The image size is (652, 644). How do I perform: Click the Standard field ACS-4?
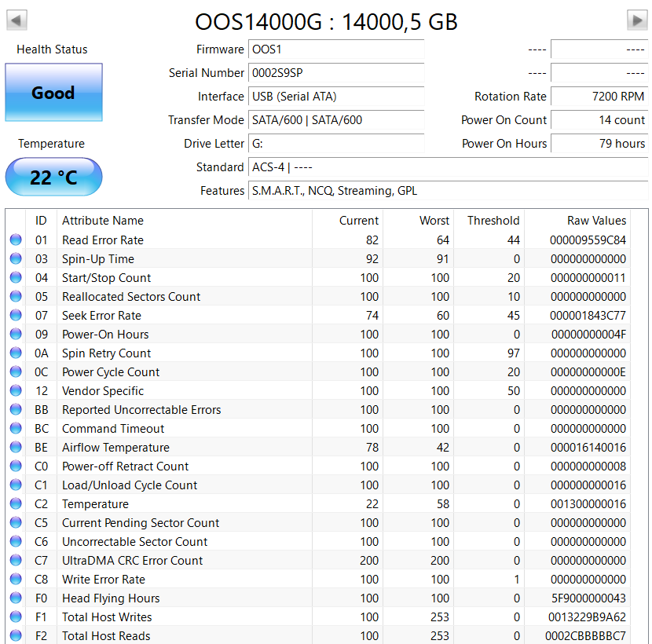(449, 167)
